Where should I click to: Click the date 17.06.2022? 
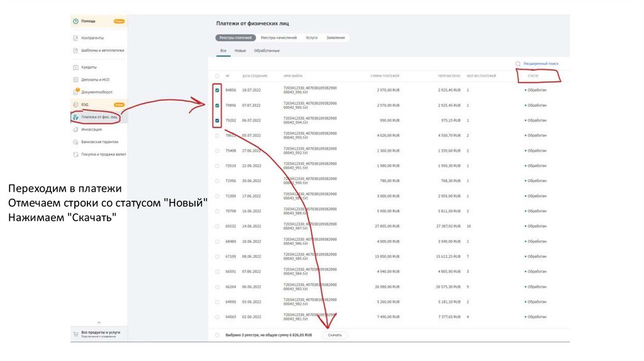pos(252,196)
